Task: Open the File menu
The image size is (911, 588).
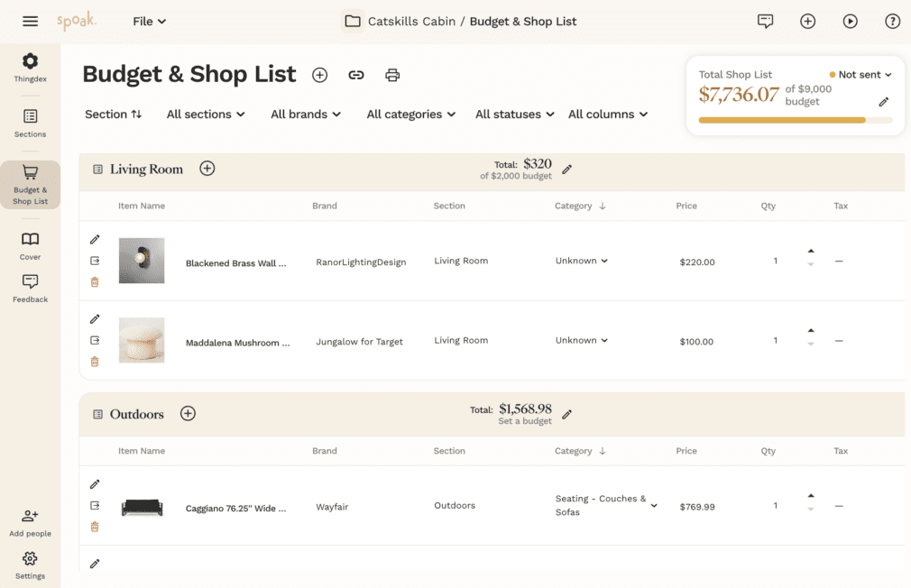Action: point(149,22)
